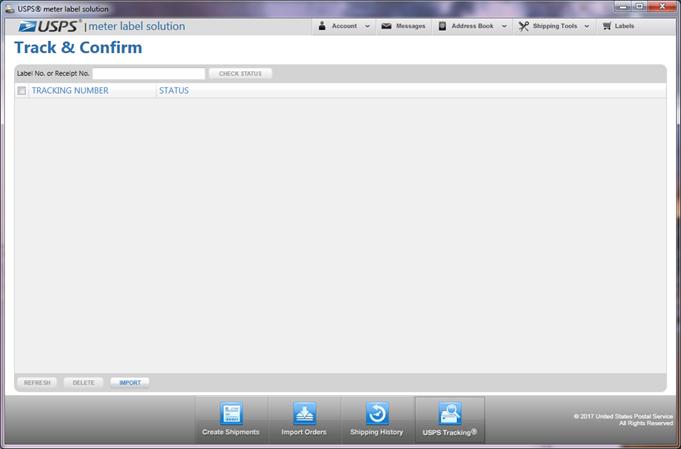Open USPS Tracking in the bottom bar
The width and height of the screenshot is (681, 449).
click(450, 419)
